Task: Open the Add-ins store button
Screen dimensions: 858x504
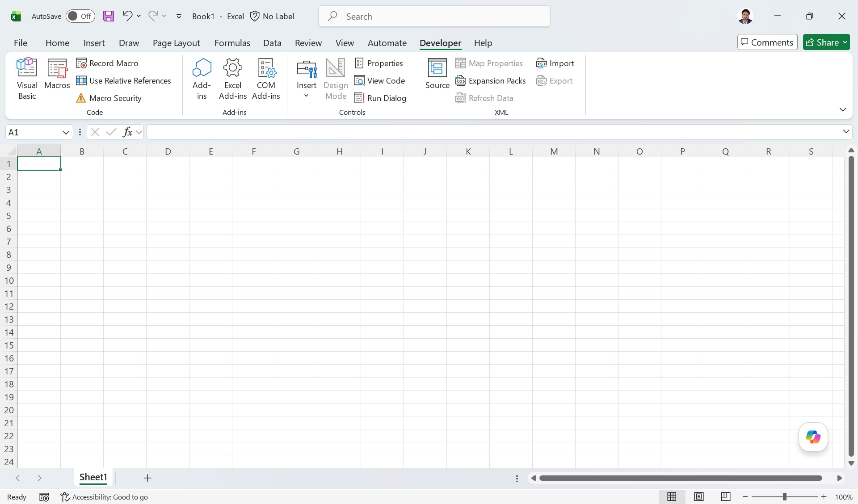Action: coord(202,79)
